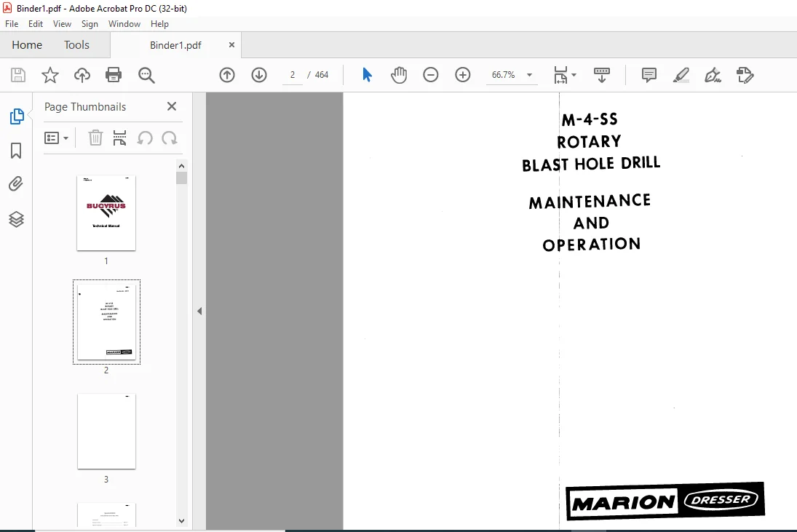Open the zoom level dropdown arrow
Image resolution: width=797 pixels, height=532 pixels.
(529, 75)
